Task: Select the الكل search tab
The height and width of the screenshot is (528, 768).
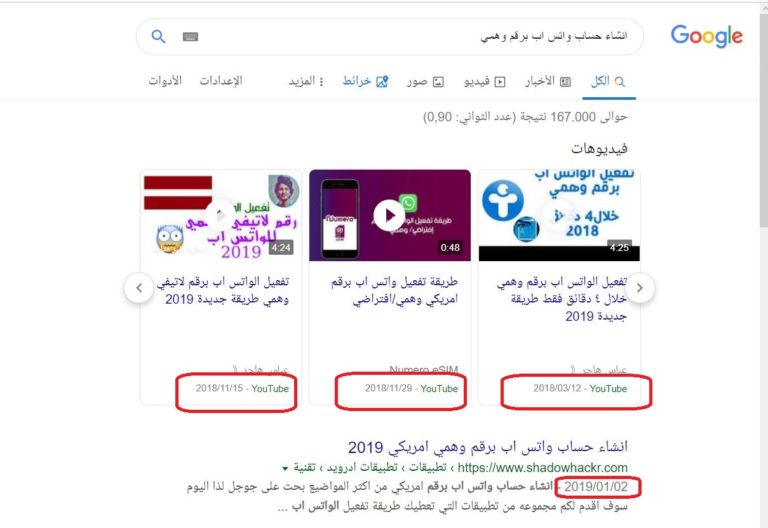Action: (x=608, y=81)
